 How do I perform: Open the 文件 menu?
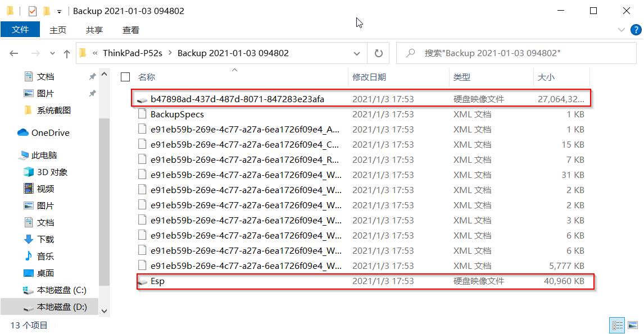20,30
